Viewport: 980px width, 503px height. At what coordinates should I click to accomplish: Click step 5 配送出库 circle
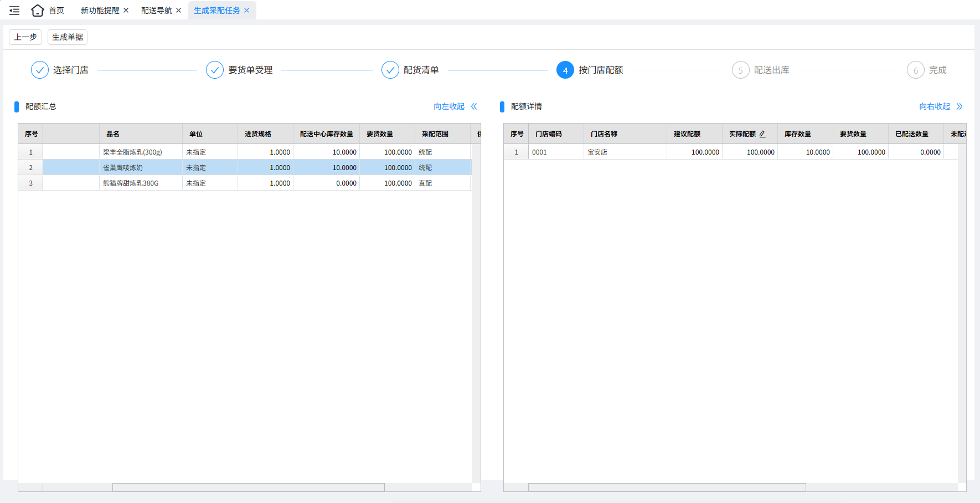tap(741, 70)
